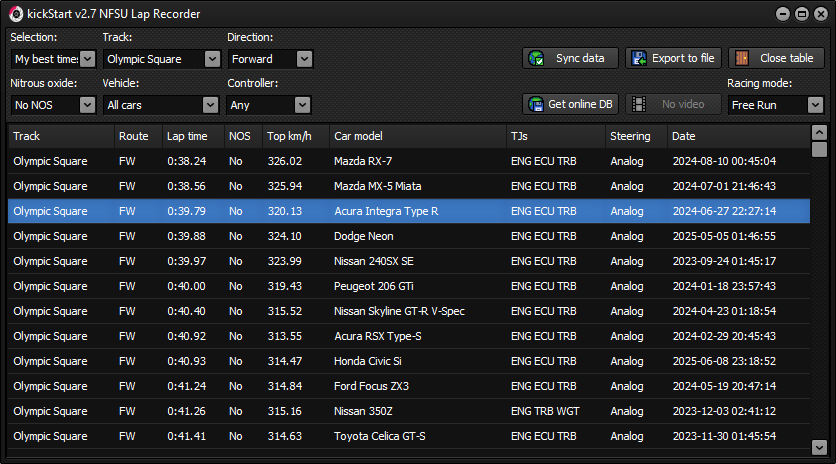Open the Selection dropdown
The image size is (836, 464).
[x=53, y=59]
